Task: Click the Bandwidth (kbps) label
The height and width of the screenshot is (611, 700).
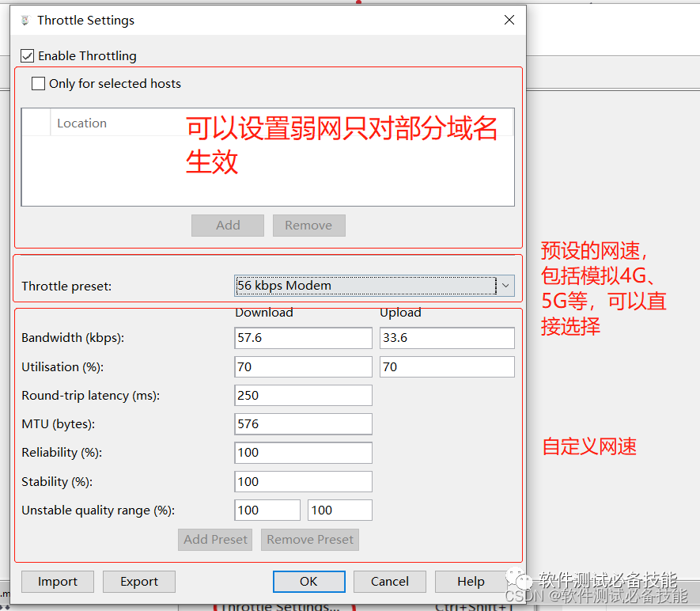Action: tap(73, 338)
